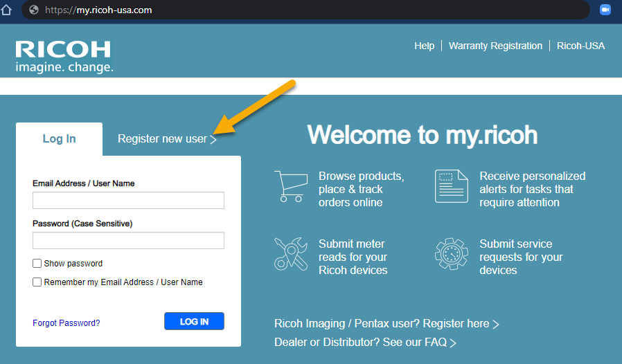The height and width of the screenshot is (364, 622).
Task: Click 'Submit meter reads for your Ricoh devices' text
Action: tap(353, 257)
